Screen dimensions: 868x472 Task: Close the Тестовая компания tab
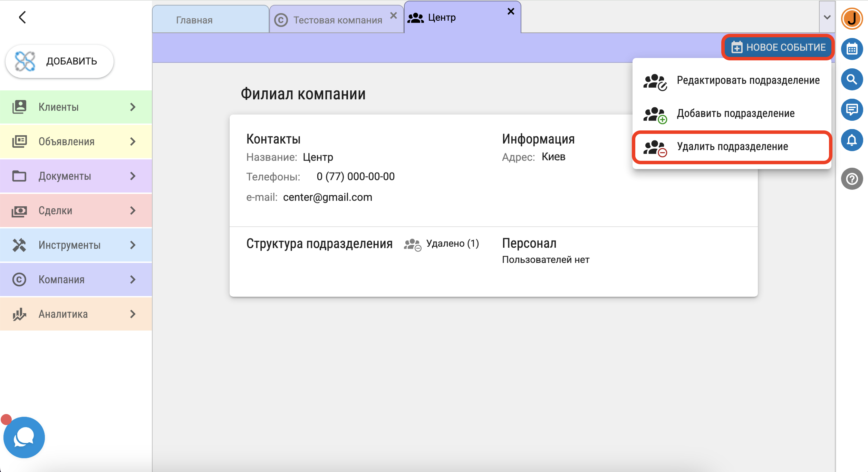(393, 16)
